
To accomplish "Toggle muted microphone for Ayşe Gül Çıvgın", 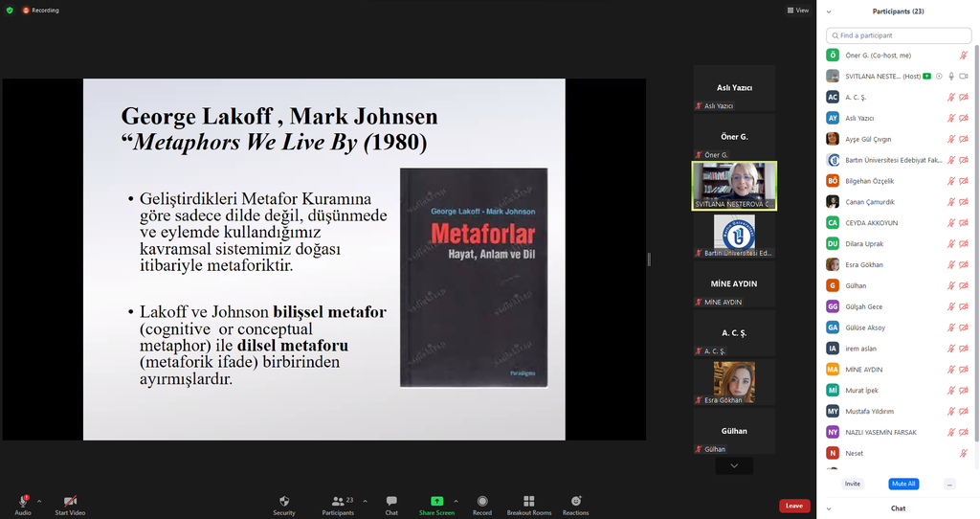I will coord(951,139).
